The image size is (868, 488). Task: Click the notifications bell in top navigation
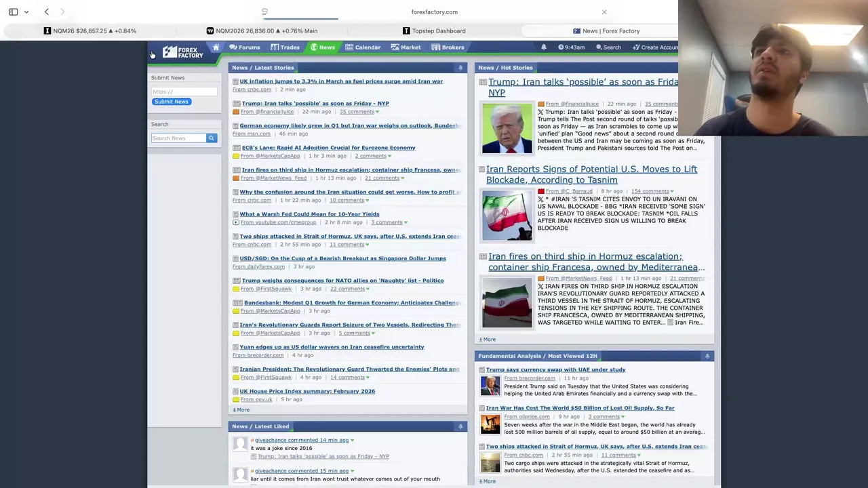pyautogui.click(x=543, y=47)
